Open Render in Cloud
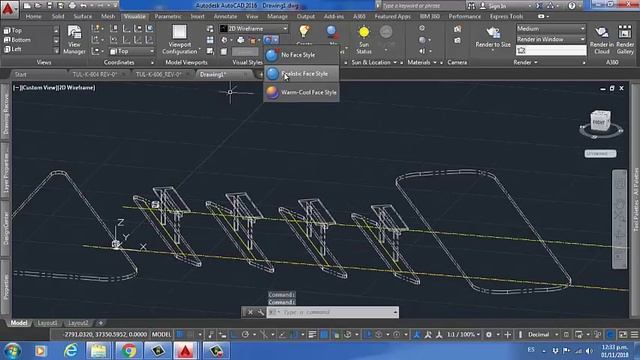The width and height of the screenshot is (640, 360). [x=602, y=40]
